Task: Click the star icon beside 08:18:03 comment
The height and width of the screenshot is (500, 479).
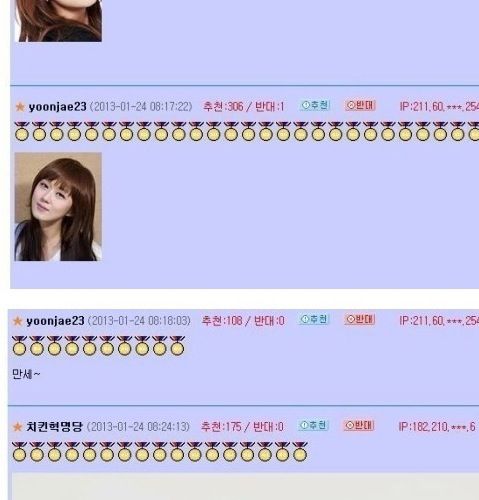Action: [x=17, y=321]
